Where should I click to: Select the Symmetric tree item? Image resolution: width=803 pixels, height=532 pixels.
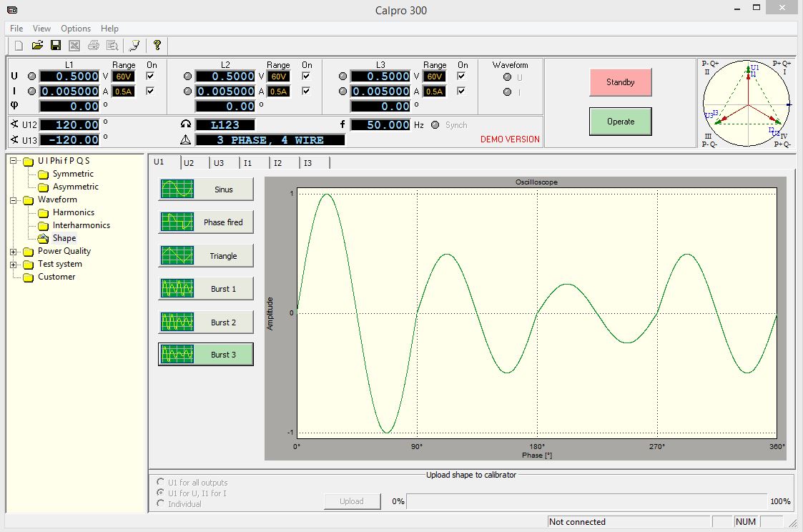[73, 174]
